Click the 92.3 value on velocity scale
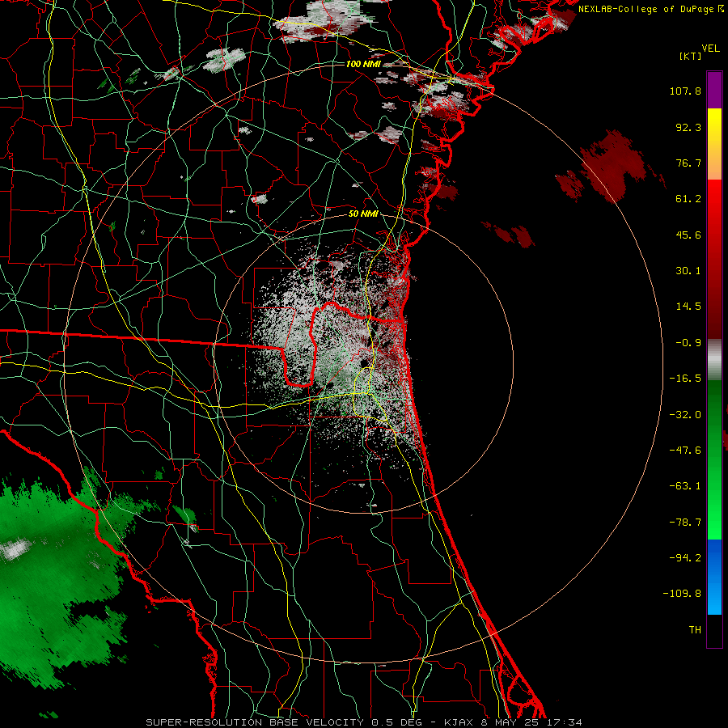The image size is (728, 728). tap(688, 127)
